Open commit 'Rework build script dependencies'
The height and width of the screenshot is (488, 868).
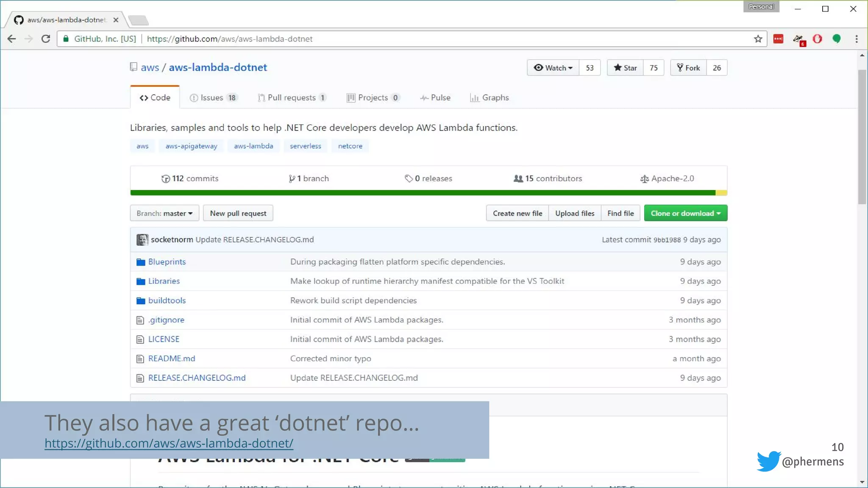point(353,300)
